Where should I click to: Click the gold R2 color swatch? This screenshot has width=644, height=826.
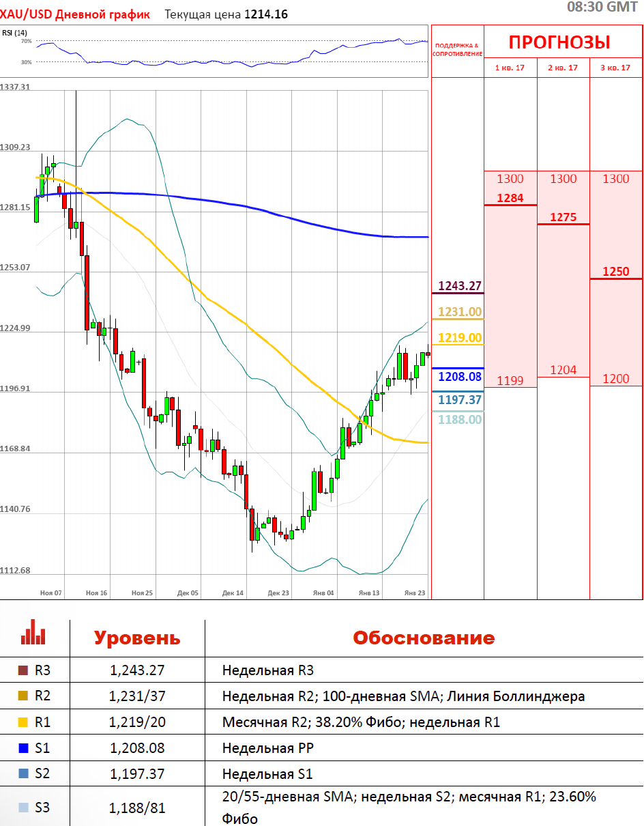pos(23,696)
